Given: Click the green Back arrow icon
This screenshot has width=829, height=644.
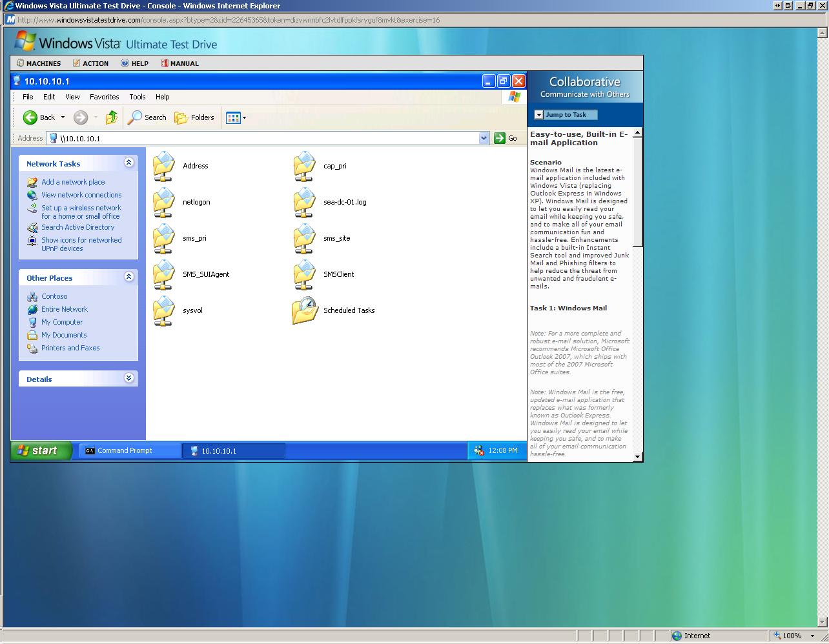Looking at the screenshot, I should pos(30,117).
